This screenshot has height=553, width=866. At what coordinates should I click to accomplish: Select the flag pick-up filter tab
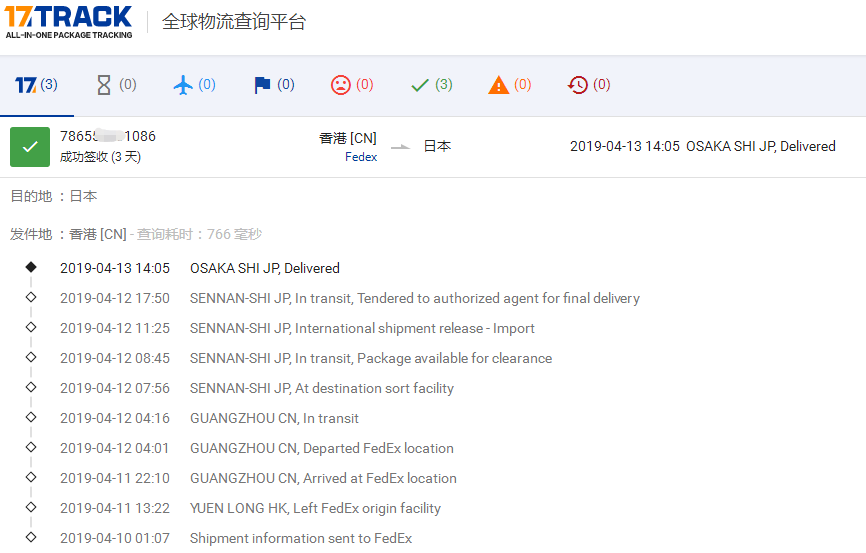[273, 85]
